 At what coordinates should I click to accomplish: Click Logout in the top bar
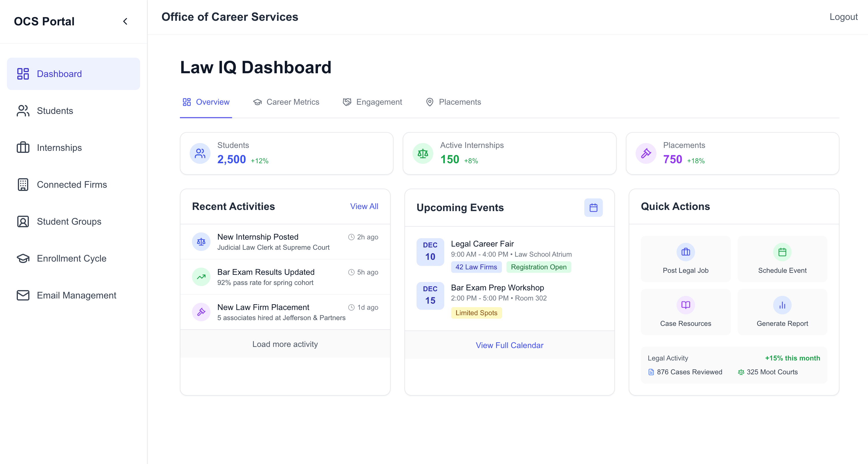(843, 16)
